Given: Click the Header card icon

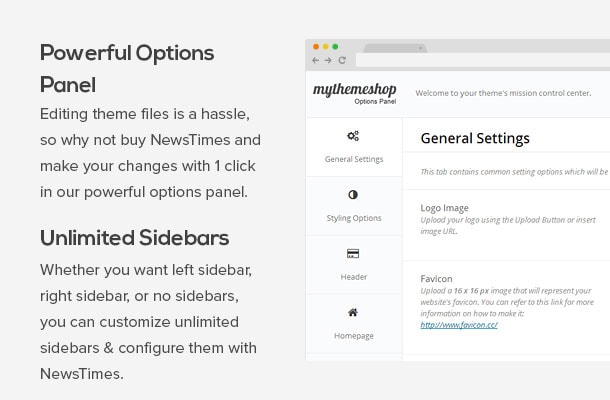Looking at the screenshot, I should tap(353, 254).
